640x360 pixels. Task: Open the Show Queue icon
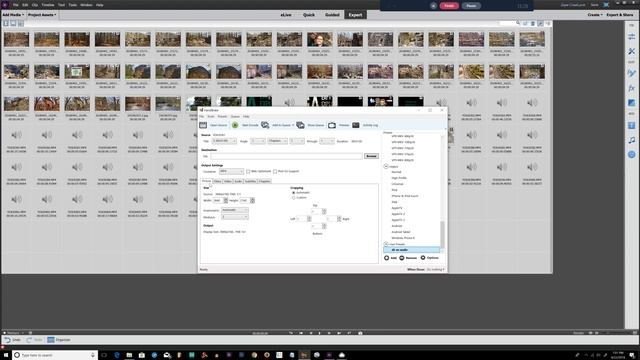(300, 125)
